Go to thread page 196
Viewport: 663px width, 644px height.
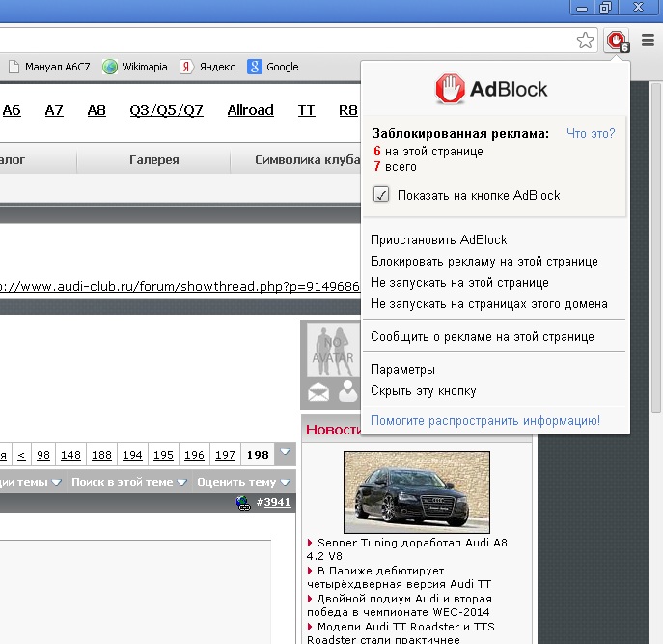coord(194,455)
